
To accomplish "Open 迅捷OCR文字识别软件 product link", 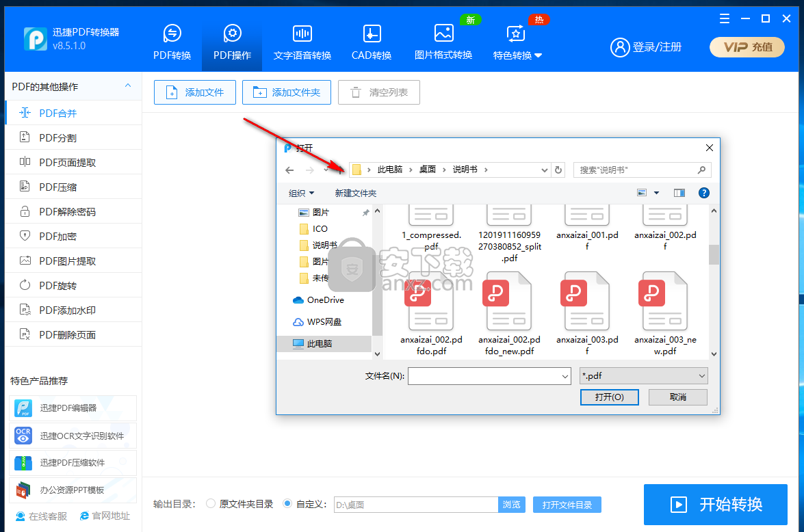I will 73,436.
